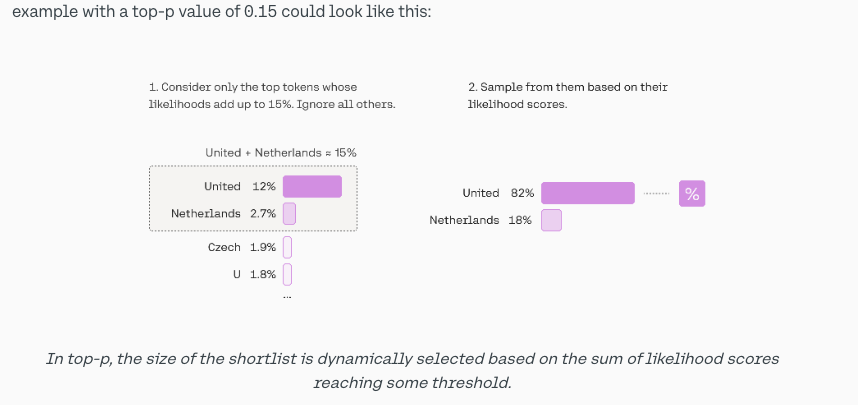Image resolution: width=858 pixels, height=405 pixels.
Task: Click the 'United' label beside 82%
Action: [480, 193]
